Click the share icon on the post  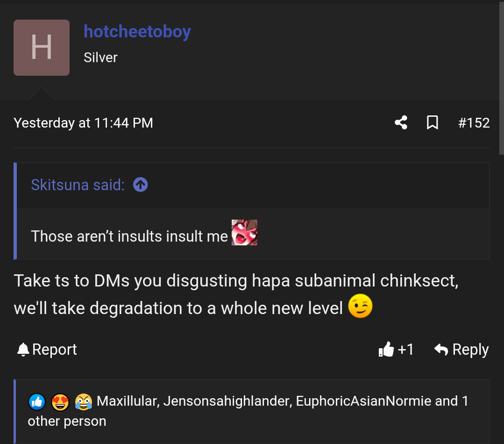click(401, 122)
